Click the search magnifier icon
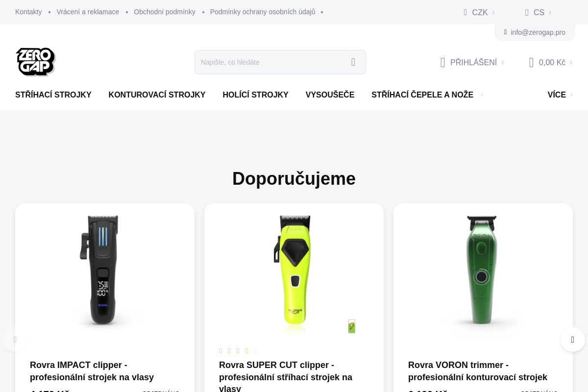The height and width of the screenshot is (392, 588). click(353, 62)
